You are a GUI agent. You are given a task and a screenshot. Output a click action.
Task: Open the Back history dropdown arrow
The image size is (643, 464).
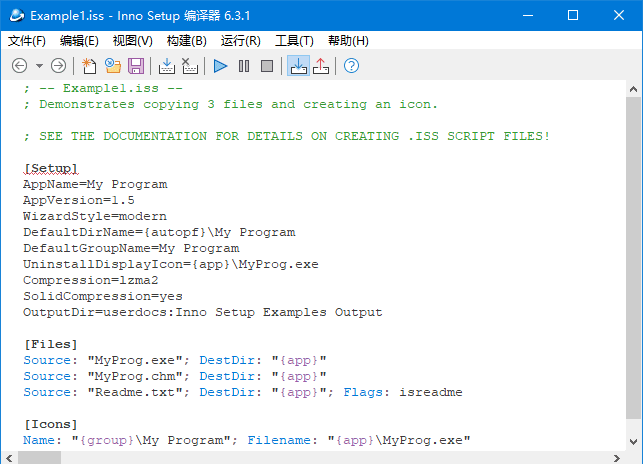pos(39,66)
